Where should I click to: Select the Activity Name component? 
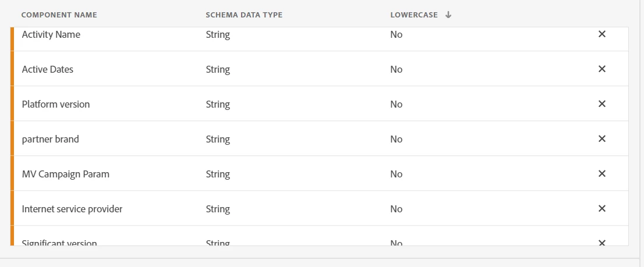51,34
